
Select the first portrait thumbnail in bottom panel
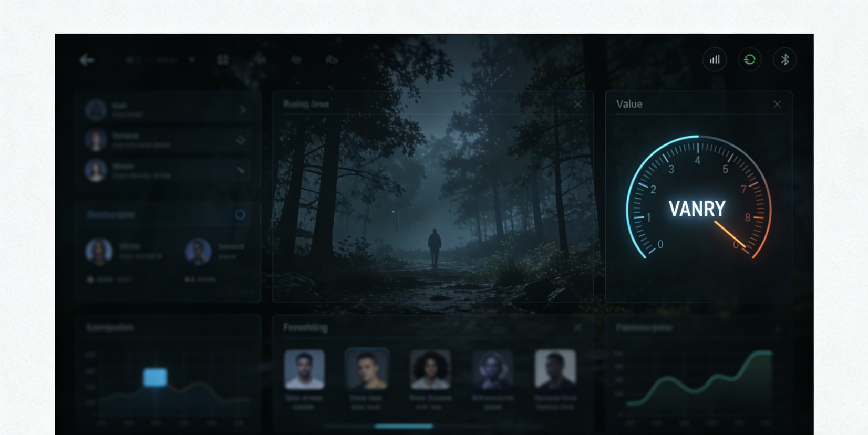(x=304, y=369)
